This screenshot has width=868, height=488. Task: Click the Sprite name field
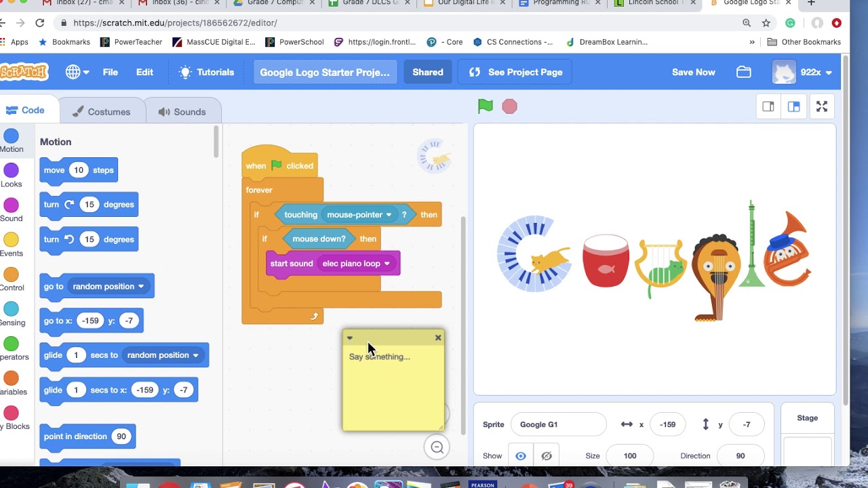click(558, 424)
